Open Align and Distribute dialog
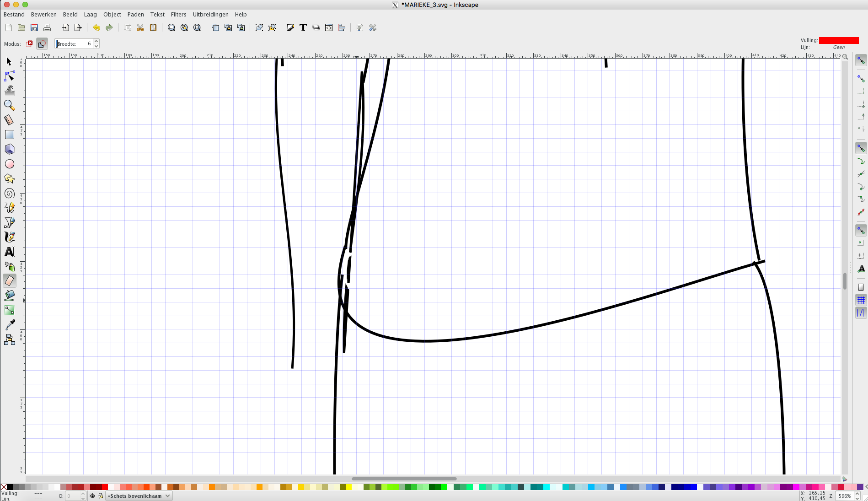This screenshot has width=868, height=501. click(x=342, y=28)
